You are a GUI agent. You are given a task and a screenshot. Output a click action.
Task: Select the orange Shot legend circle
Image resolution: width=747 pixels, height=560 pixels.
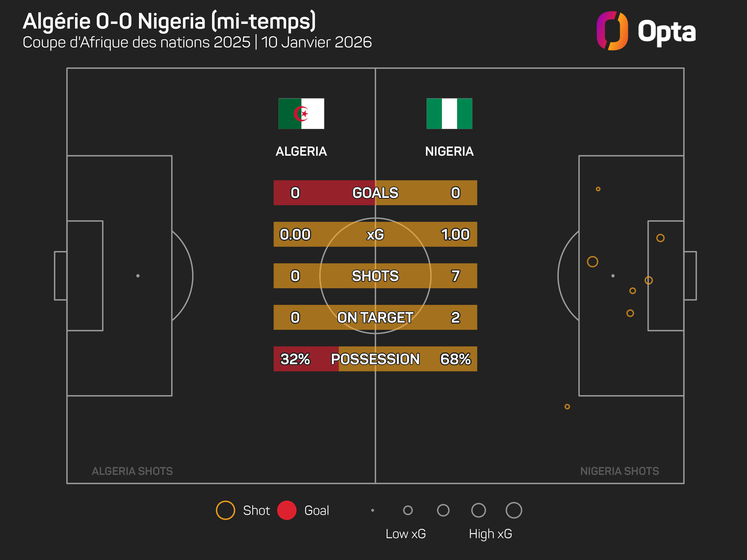click(225, 510)
